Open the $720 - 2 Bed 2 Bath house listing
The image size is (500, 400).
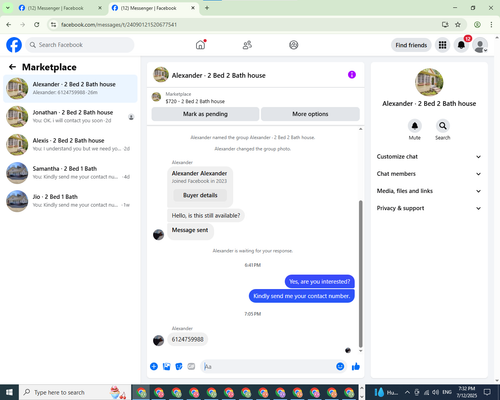pos(195,101)
